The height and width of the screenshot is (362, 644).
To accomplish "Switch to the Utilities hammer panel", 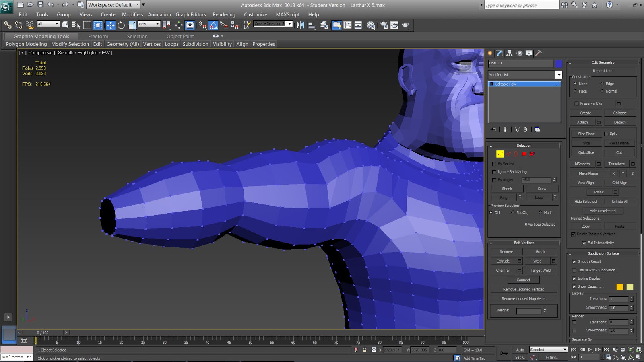I will [x=539, y=53].
